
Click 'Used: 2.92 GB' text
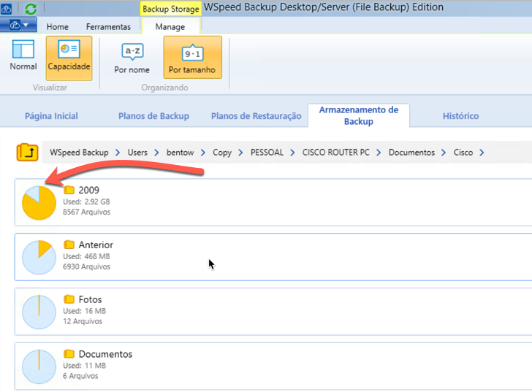(x=86, y=201)
